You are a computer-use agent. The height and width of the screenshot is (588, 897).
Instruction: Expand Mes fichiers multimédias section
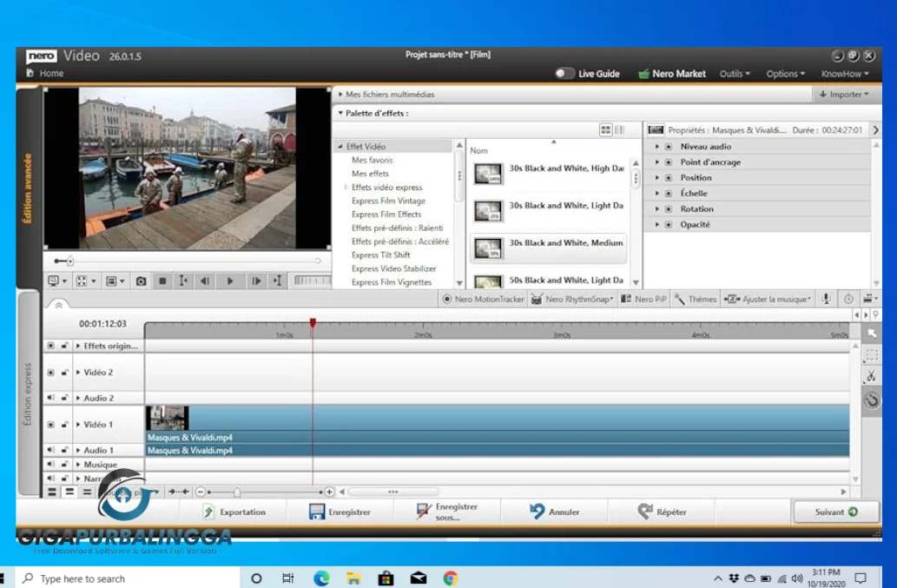340,95
